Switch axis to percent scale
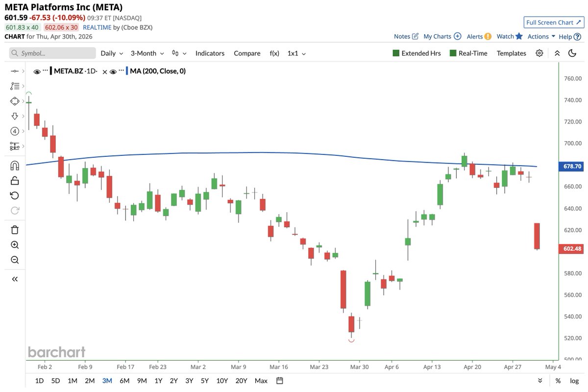This screenshot has height=392, width=588. (x=558, y=381)
